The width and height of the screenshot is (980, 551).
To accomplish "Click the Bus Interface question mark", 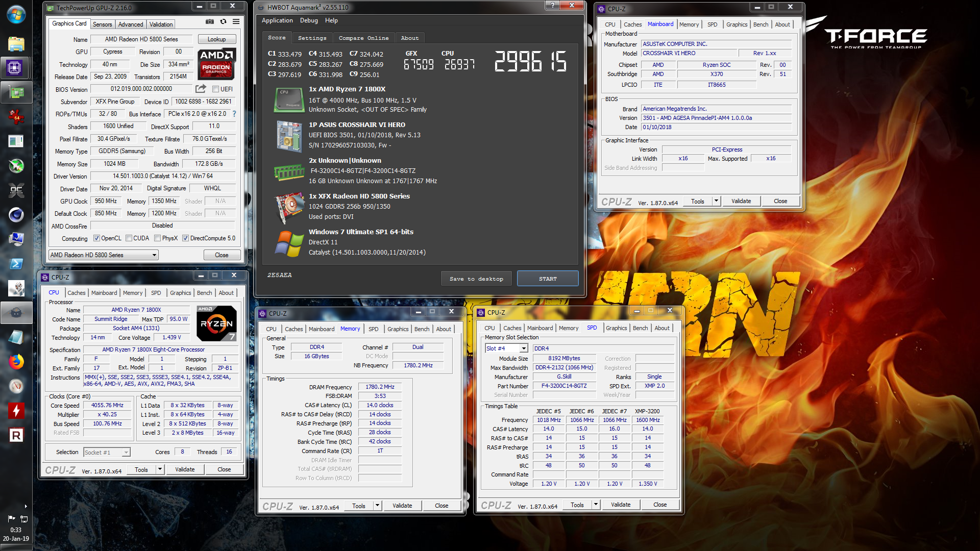I will (x=234, y=114).
